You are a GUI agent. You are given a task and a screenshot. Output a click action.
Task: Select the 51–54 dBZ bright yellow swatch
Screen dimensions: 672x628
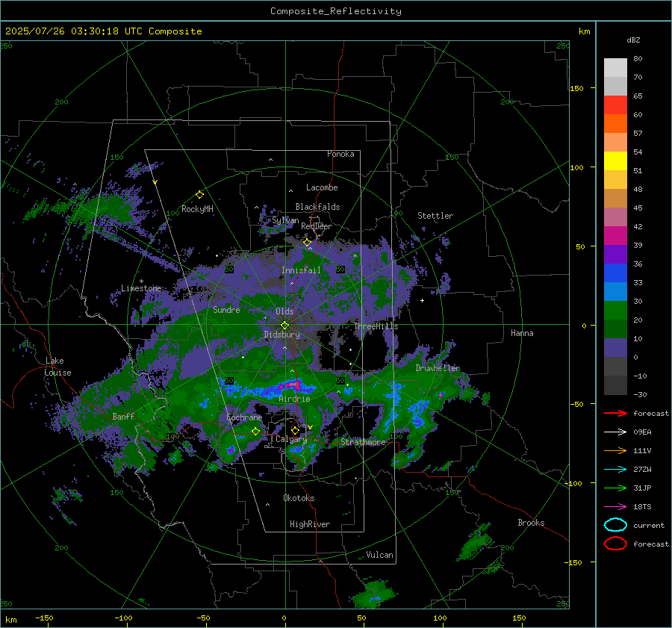[x=615, y=161]
